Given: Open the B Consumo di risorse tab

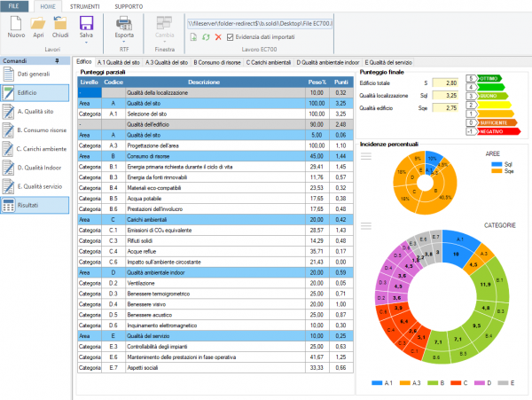Looking at the screenshot, I should 217,62.
